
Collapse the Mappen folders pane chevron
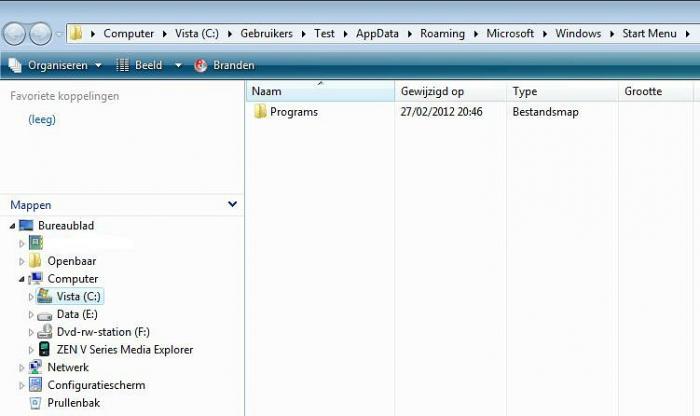[x=232, y=204]
